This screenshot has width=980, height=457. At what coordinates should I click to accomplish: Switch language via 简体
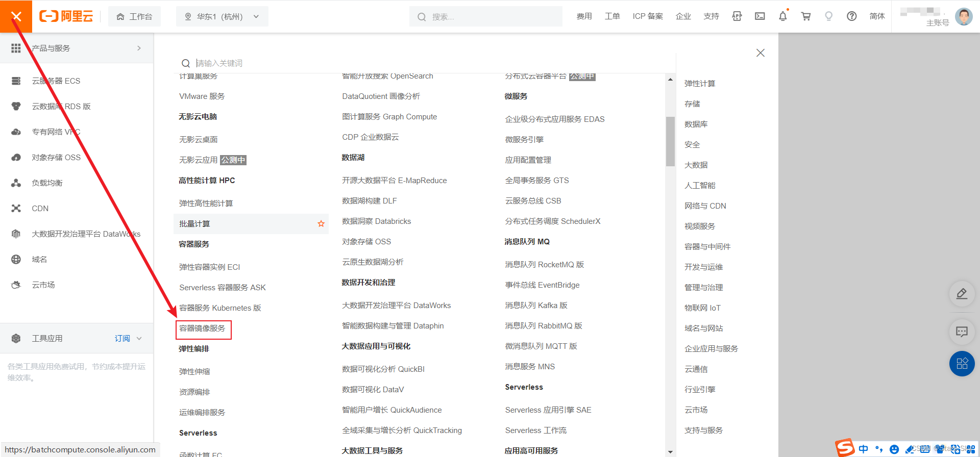[x=877, y=16]
